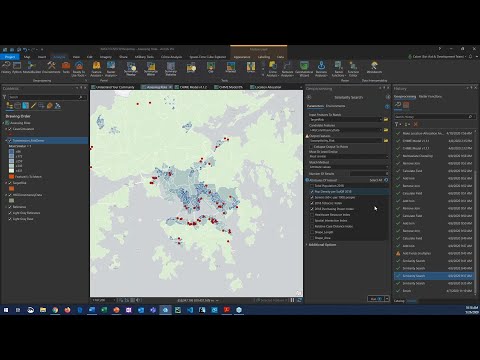
Task: Browse for Output Features location
Action: (x=386, y=141)
